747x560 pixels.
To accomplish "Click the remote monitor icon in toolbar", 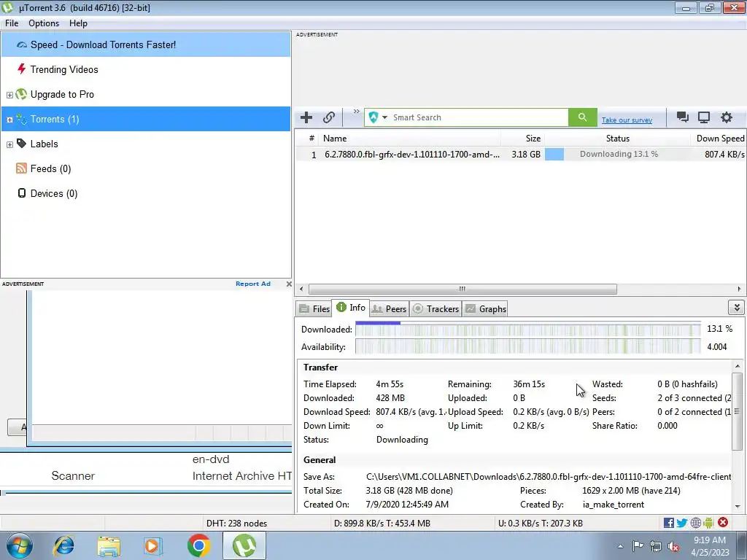I will (704, 117).
